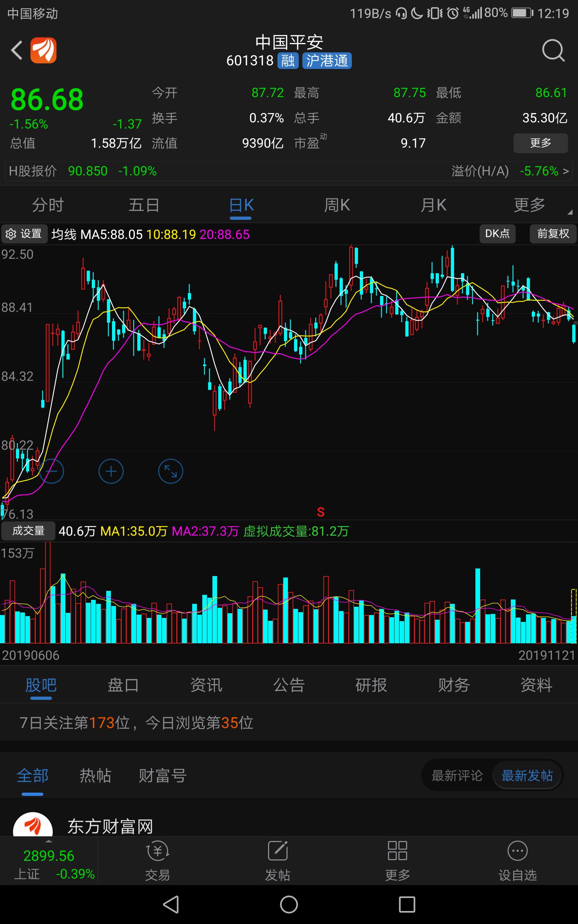The height and width of the screenshot is (924, 578).
Task: Select 热帖 posts filter
Action: tap(95, 775)
